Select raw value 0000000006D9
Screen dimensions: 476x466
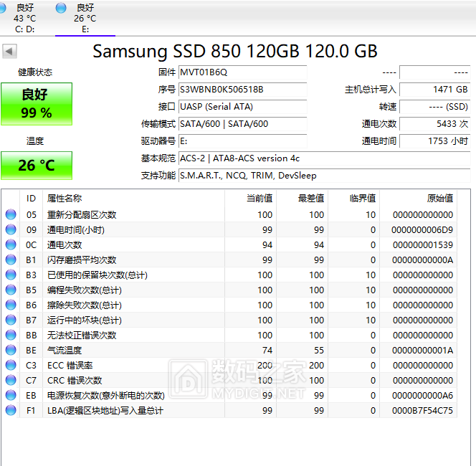[422, 230]
